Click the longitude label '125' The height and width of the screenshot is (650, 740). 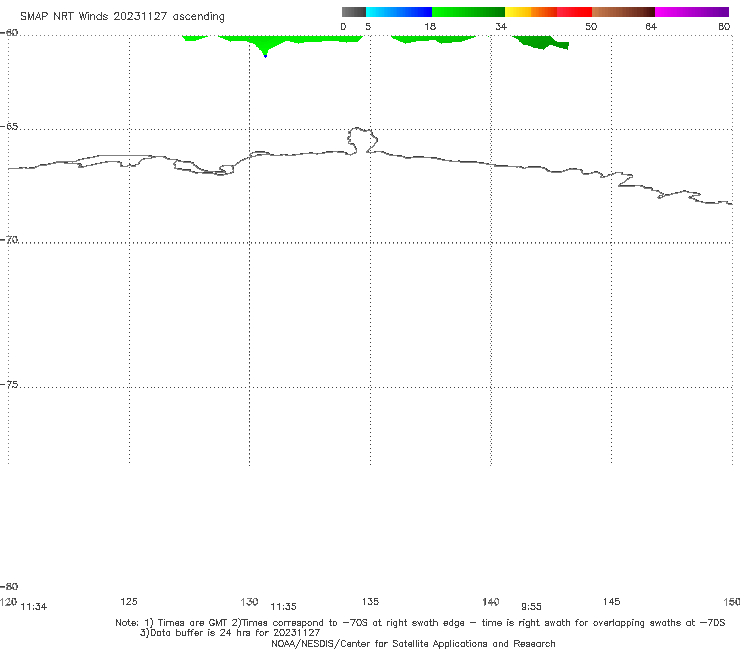pyautogui.click(x=129, y=601)
